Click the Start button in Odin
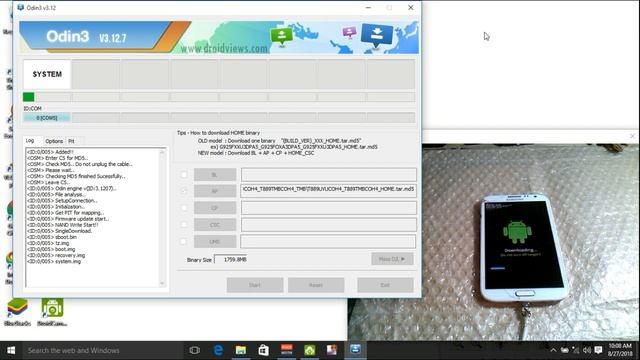The width and height of the screenshot is (640, 360). (255, 285)
